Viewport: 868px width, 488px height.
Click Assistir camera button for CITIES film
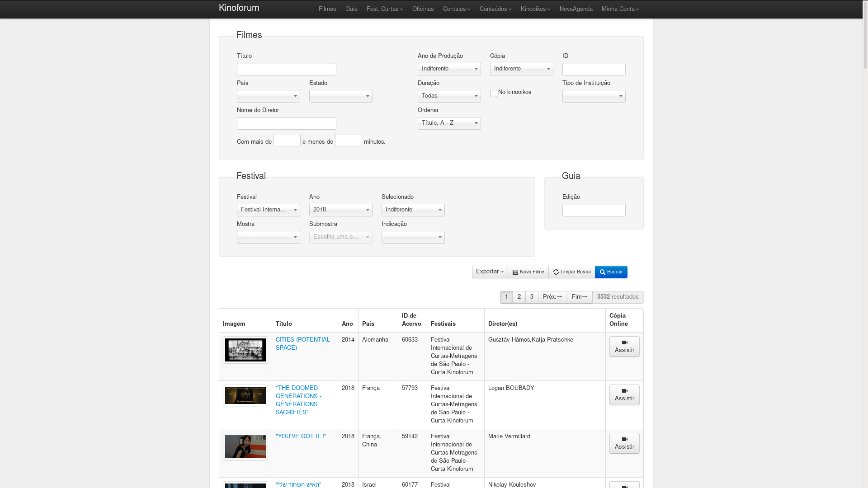[624, 347]
